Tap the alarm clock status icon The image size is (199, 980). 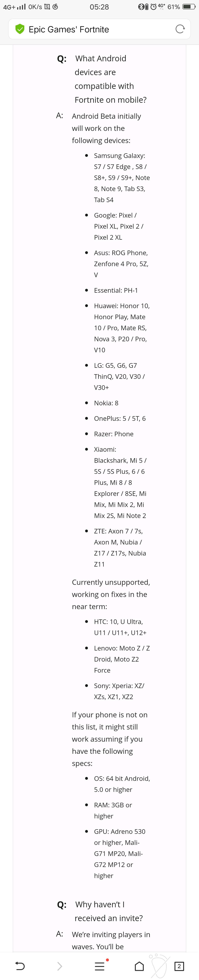(153, 7)
